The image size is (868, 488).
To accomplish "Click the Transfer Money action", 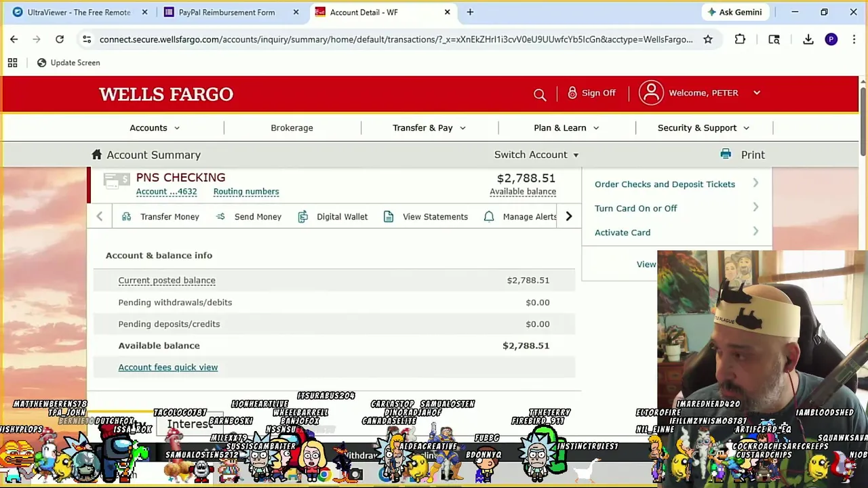I will [161, 216].
